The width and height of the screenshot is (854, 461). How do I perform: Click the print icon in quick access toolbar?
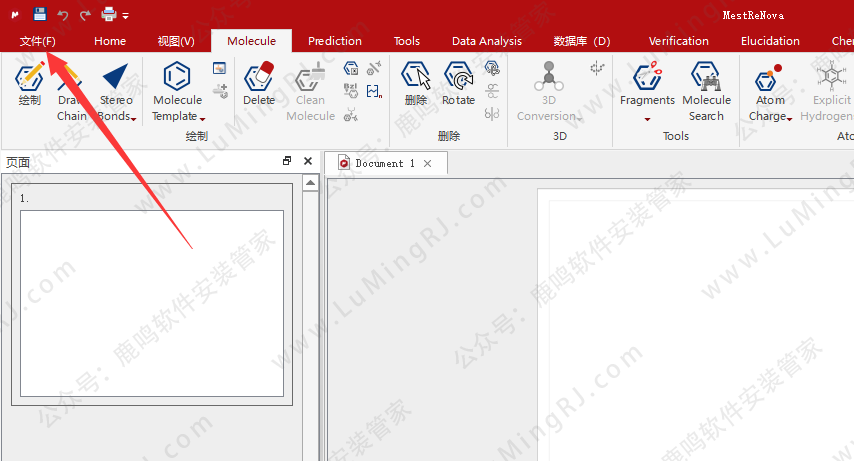click(109, 14)
